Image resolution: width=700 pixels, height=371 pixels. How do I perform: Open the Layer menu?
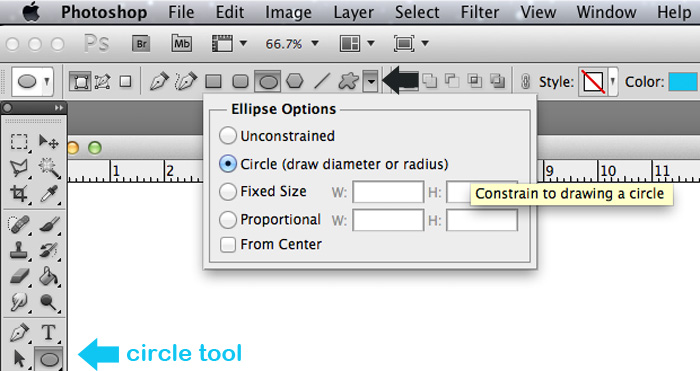click(354, 12)
